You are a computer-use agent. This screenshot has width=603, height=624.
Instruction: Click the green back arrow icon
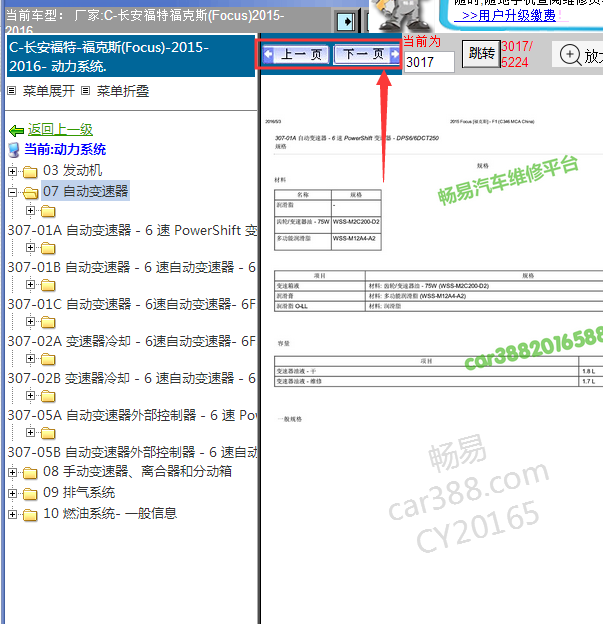[x=16, y=131]
